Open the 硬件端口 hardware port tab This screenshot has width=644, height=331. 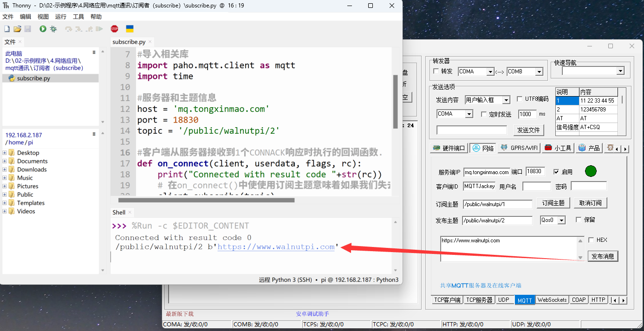click(x=449, y=148)
